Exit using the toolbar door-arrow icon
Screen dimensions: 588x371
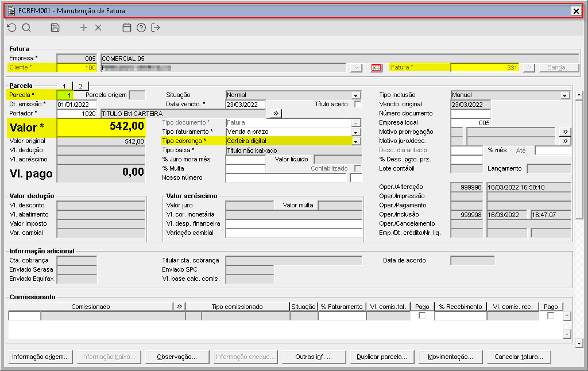156,28
